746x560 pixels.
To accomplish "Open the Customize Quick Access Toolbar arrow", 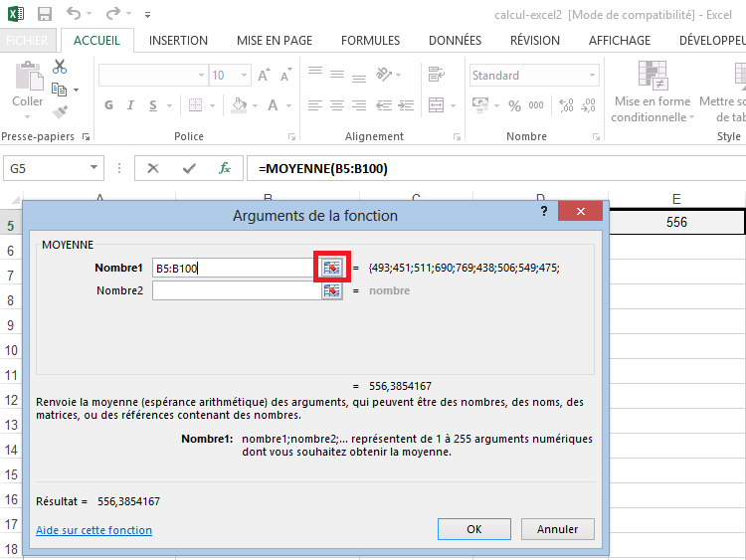I will coord(148,15).
